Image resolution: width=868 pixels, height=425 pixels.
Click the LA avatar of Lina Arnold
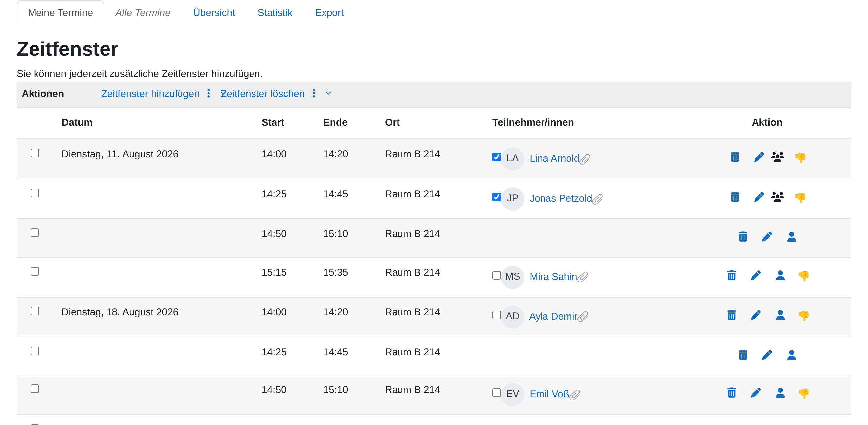click(513, 158)
